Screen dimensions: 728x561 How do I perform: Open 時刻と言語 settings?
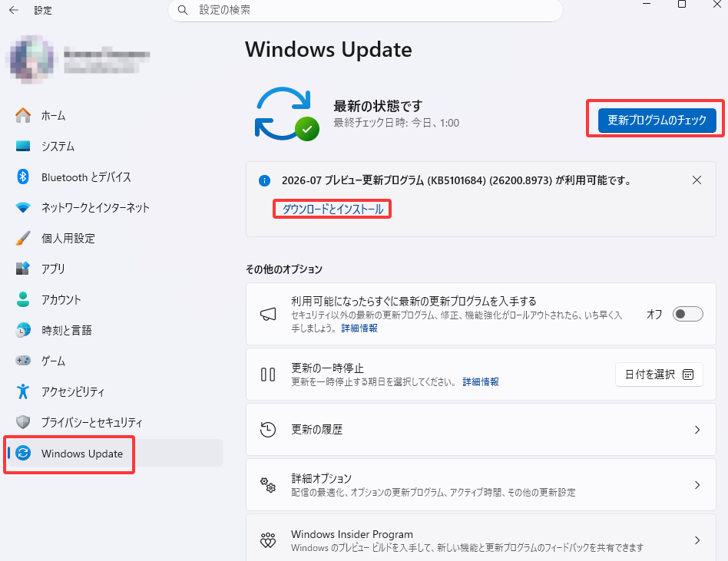[x=114, y=330]
